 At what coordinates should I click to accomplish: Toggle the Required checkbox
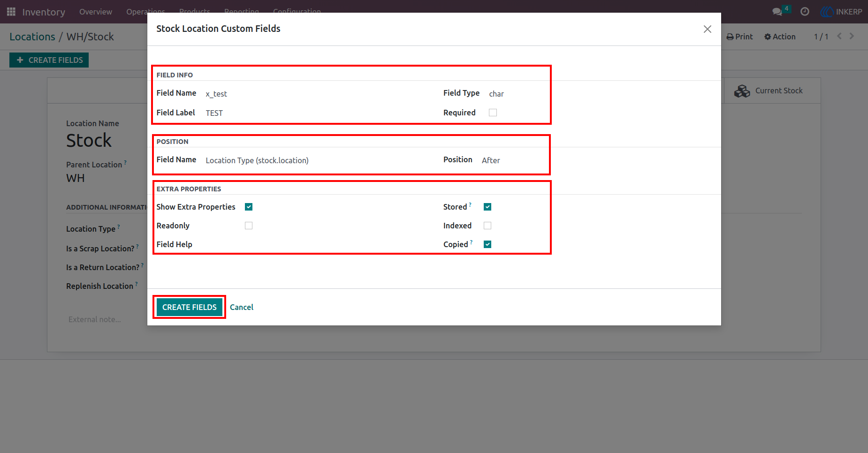point(493,113)
